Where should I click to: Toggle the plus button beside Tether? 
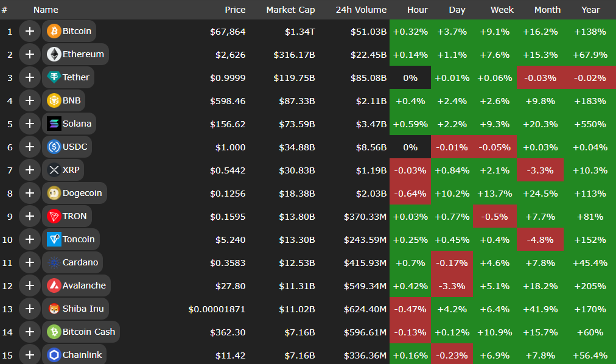[x=29, y=77]
